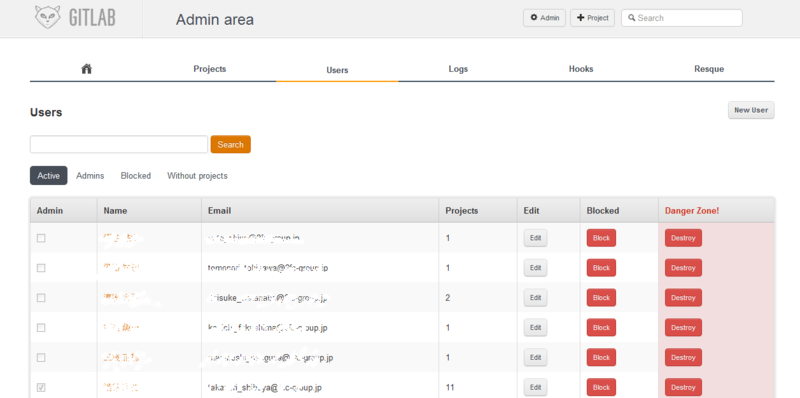This screenshot has height=398, width=800.
Task: Select the Active users filter
Action: pyautogui.click(x=48, y=176)
